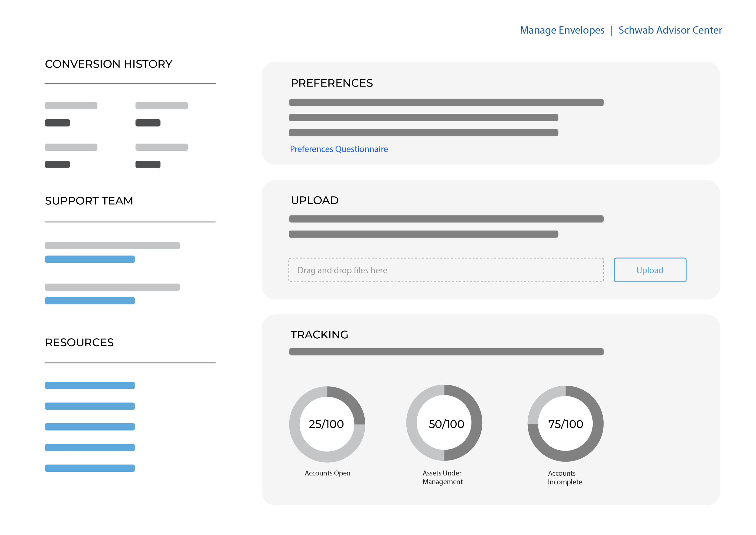Open the third Resources link bar

pyautogui.click(x=90, y=427)
